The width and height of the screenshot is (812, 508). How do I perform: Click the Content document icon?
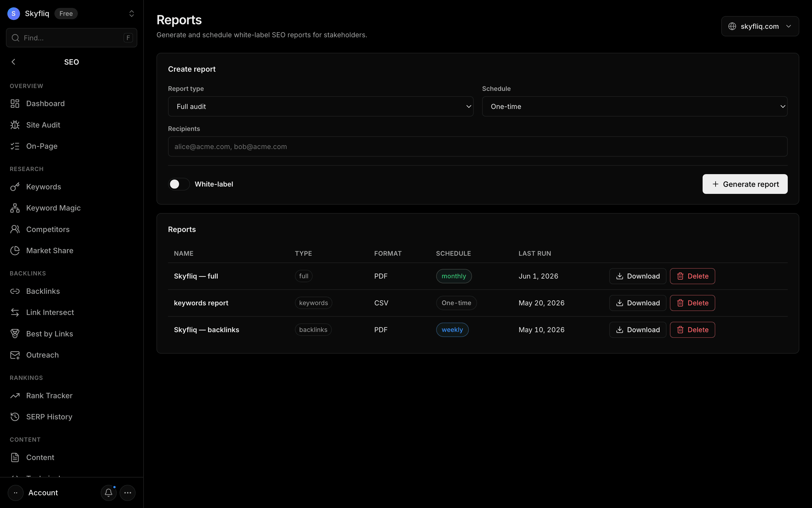15,457
